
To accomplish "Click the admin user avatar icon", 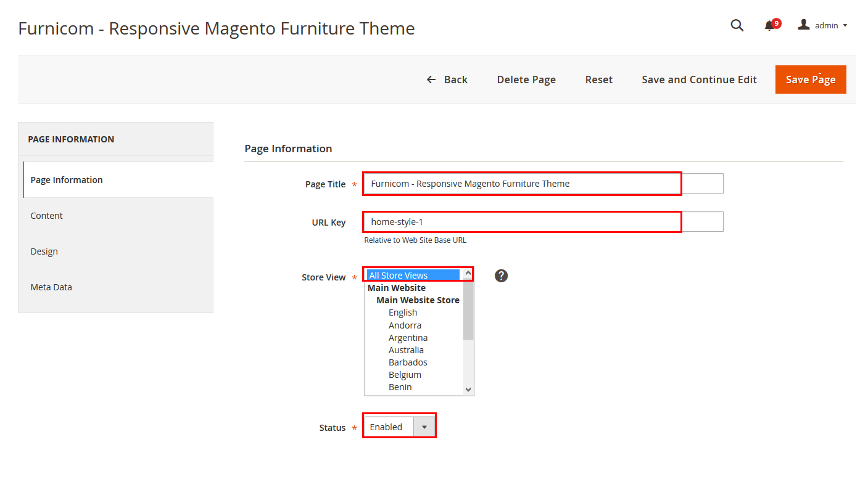I will point(803,25).
